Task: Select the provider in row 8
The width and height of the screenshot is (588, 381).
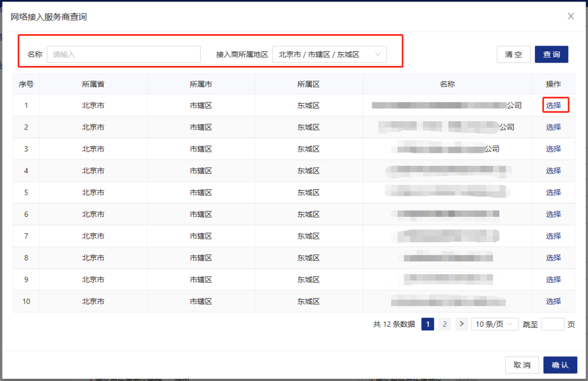Action: (x=553, y=258)
